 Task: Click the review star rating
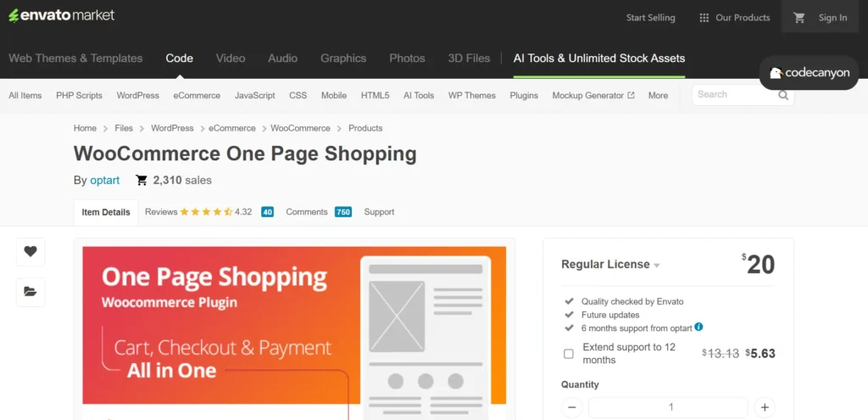click(206, 211)
